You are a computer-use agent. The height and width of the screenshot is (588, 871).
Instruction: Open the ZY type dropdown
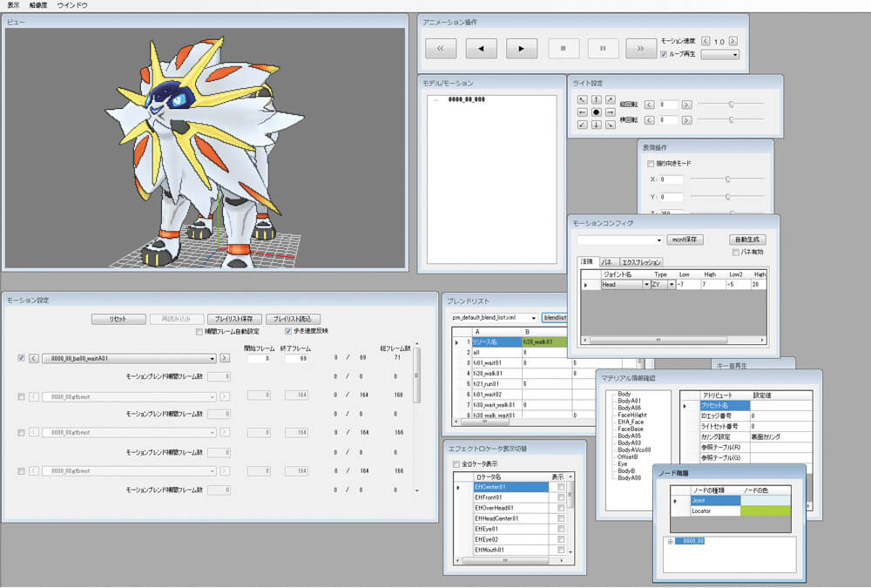point(671,285)
